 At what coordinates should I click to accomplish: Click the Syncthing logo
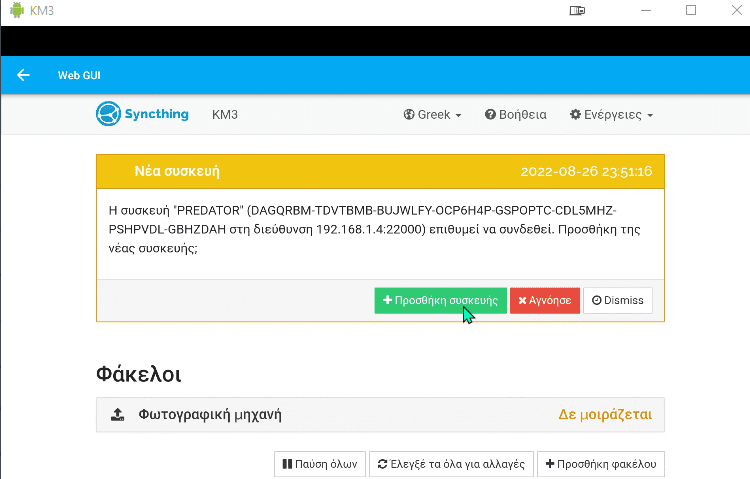142,114
